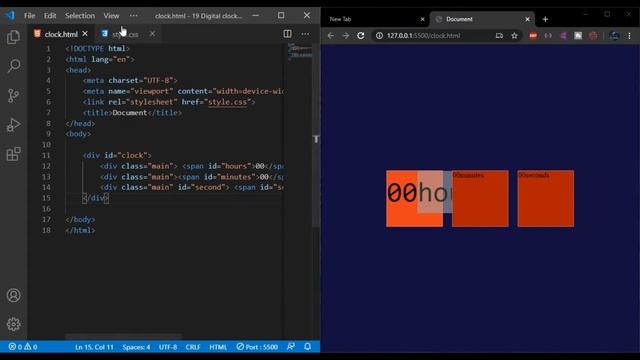Open the Source Control view
The width and height of the screenshot is (640, 360).
click(x=13, y=96)
